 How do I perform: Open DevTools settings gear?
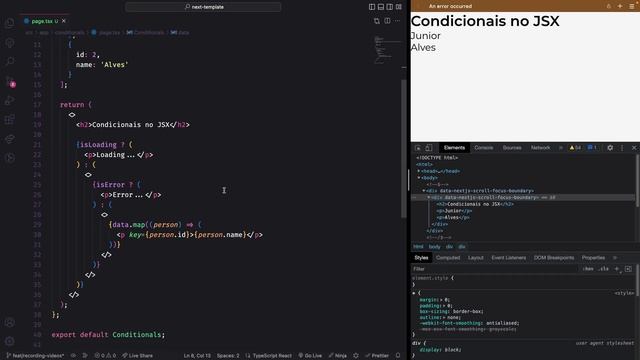pos(610,148)
